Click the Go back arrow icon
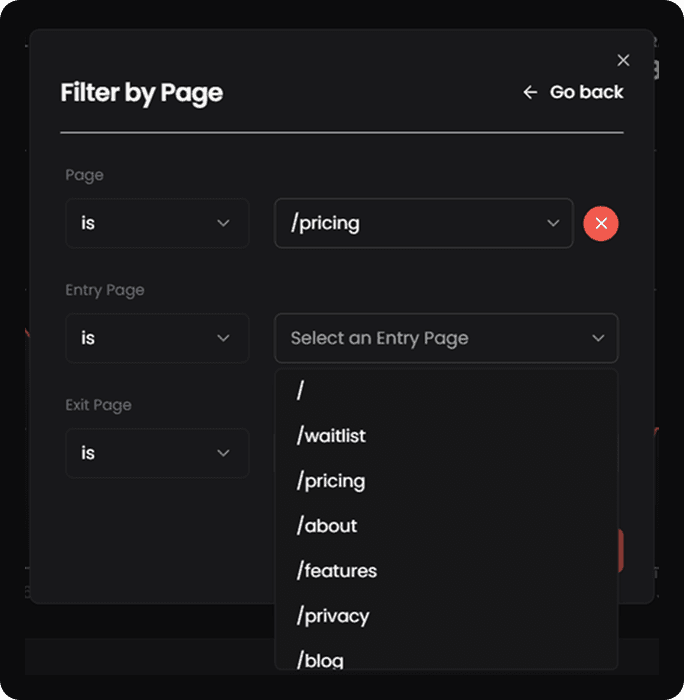The image size is (684, 700). click(530, 93)
